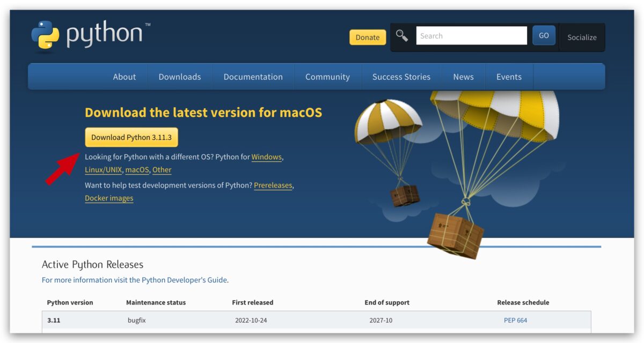Follow the Linux/UNIX link
This screenshot has height=343, width=644.
[x=103, y=170]
